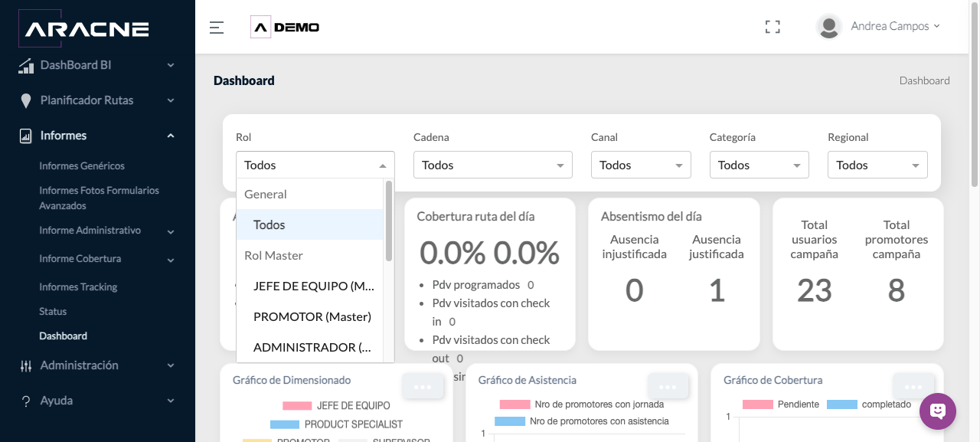Toggle the hamburger sidebar menu icon

(x=217, y=28)
